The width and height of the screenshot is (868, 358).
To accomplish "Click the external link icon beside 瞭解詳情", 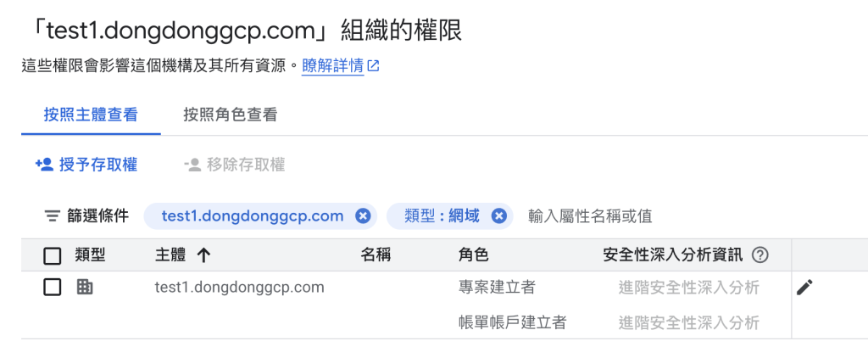I will tap(373, 66).
